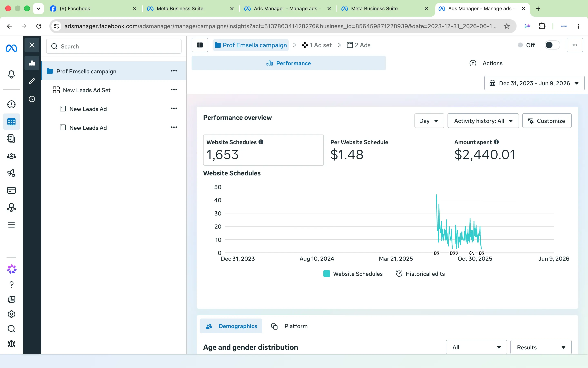Open browser tab search dropdown arrow
The image size is (588, 368).
[38, 9]
